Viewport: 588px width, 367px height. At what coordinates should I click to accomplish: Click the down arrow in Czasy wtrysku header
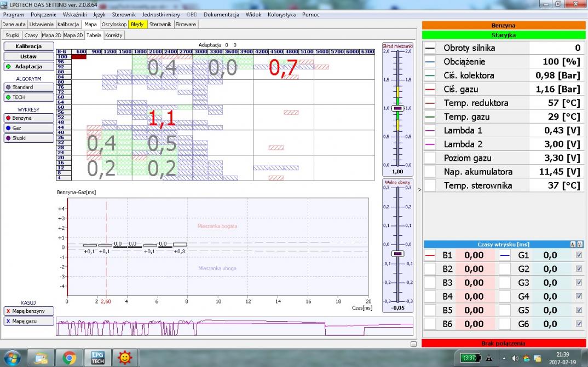point(580,244)
